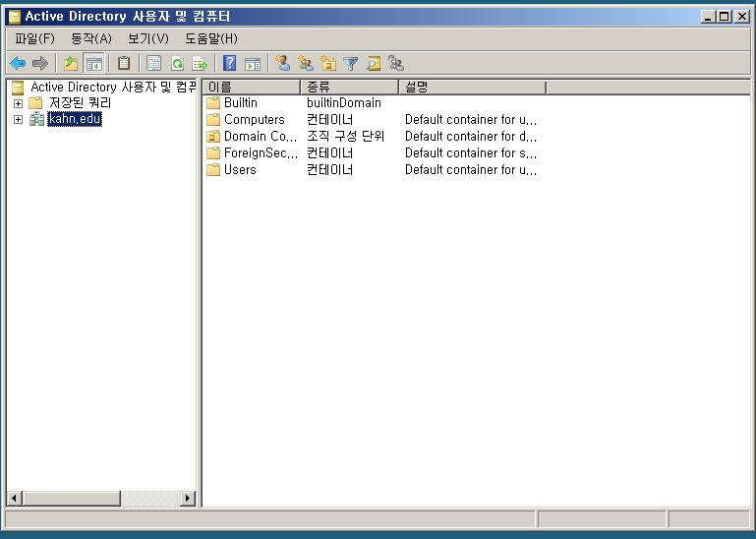Screen dimensions: 756x539
Task: Select the Domain Controllers OU icon
Action: [213, 136]
